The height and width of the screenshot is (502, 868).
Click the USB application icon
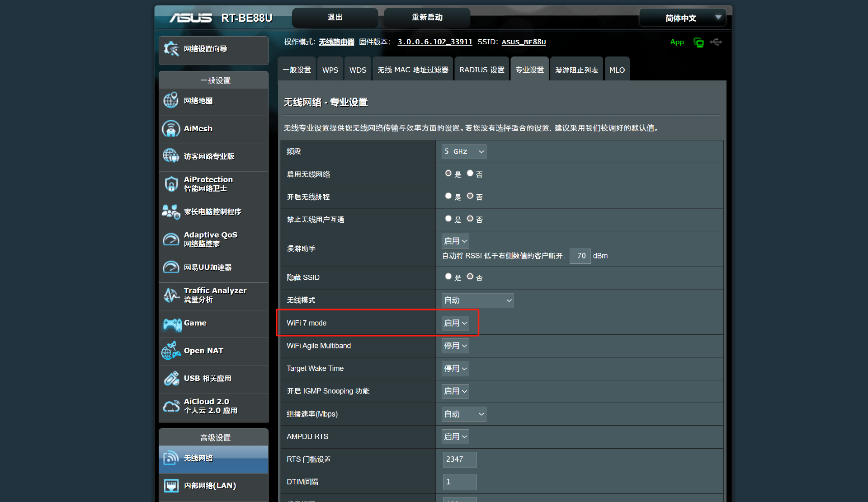tap(171, 379)
